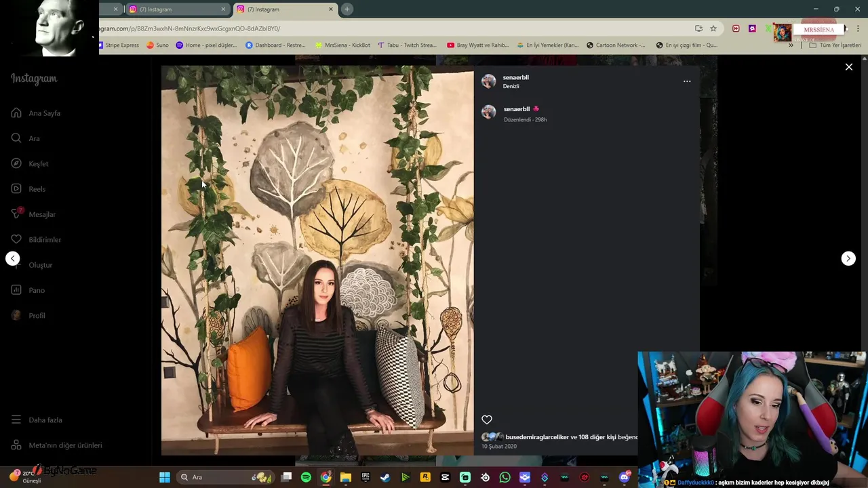The width and height of the screenshot is (868, 488).
Task: Like the post with the heart icon
Action: (487, 420)
